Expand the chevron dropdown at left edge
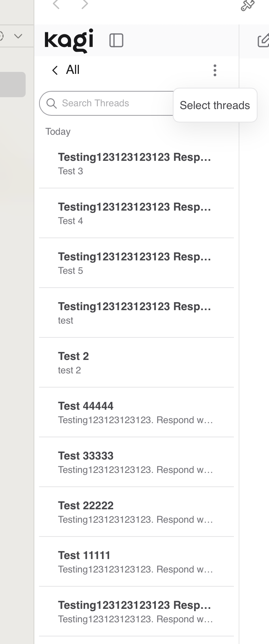 point(18,36)
